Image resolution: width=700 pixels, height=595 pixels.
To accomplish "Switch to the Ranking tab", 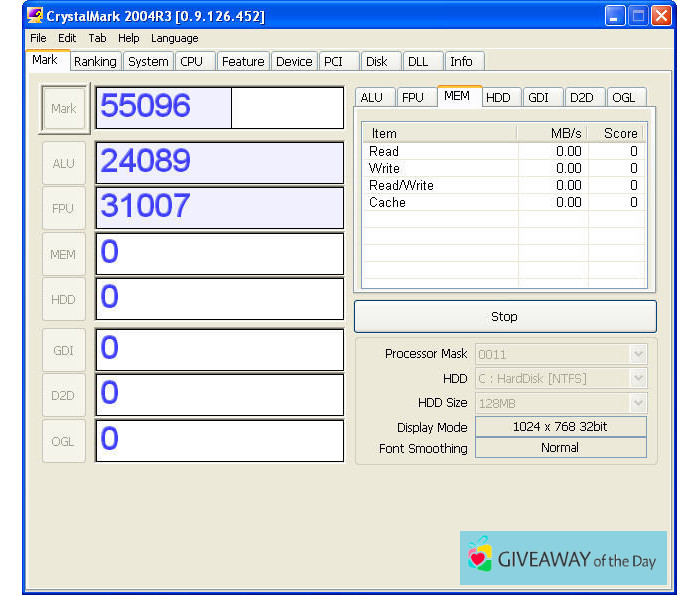I will click(x=95, y=62).
